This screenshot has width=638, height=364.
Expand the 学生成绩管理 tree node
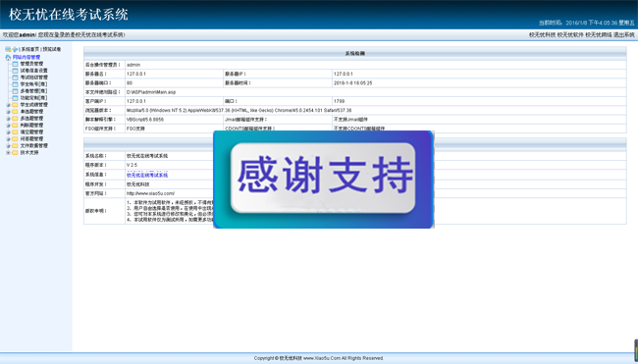pyautogui.click(x=8, y=105)
